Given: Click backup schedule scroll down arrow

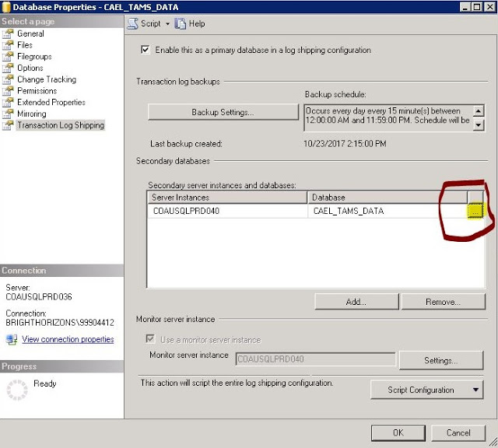Looking at the screenshot, I should click(479, 124).
